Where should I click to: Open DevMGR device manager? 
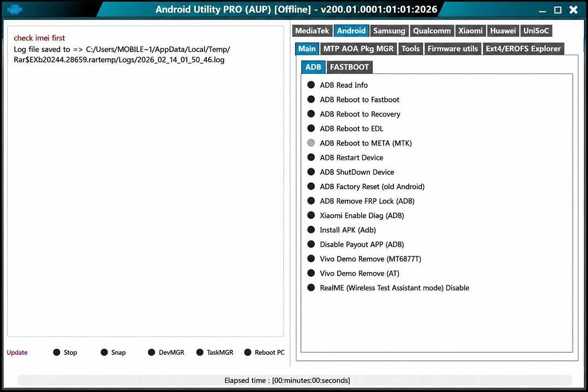point(166,353)
